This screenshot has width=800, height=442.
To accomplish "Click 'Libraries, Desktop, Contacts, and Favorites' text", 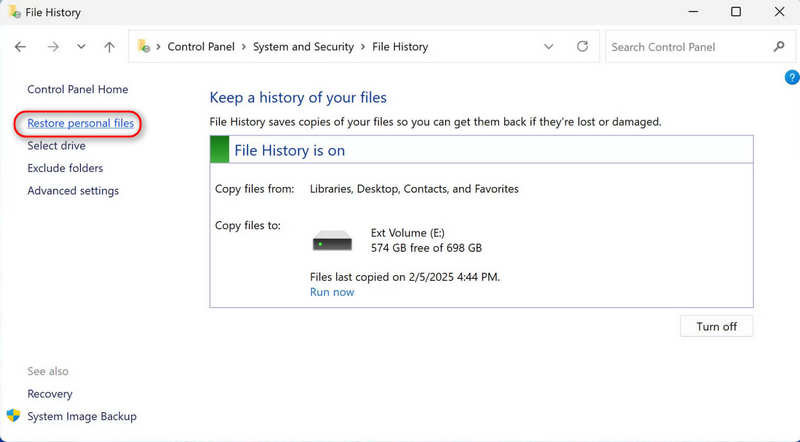I will (414, 189).
